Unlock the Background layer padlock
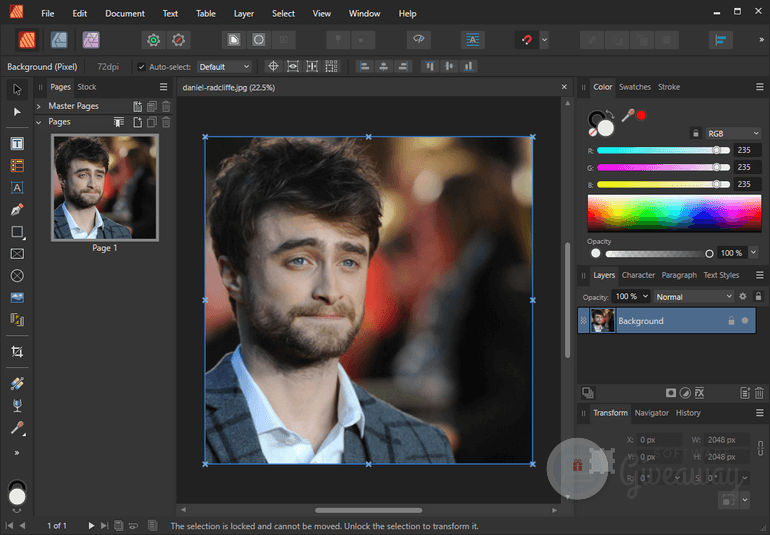Image resolution: width=770 pixels, height=535 pixels. pyautogui.click(x=731, y=321)
